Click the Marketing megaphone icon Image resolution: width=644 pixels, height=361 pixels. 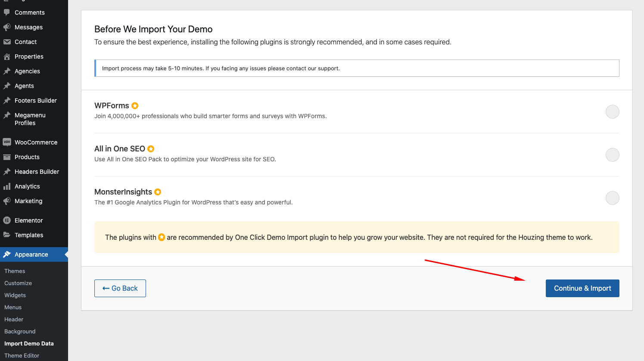point(7,201)
